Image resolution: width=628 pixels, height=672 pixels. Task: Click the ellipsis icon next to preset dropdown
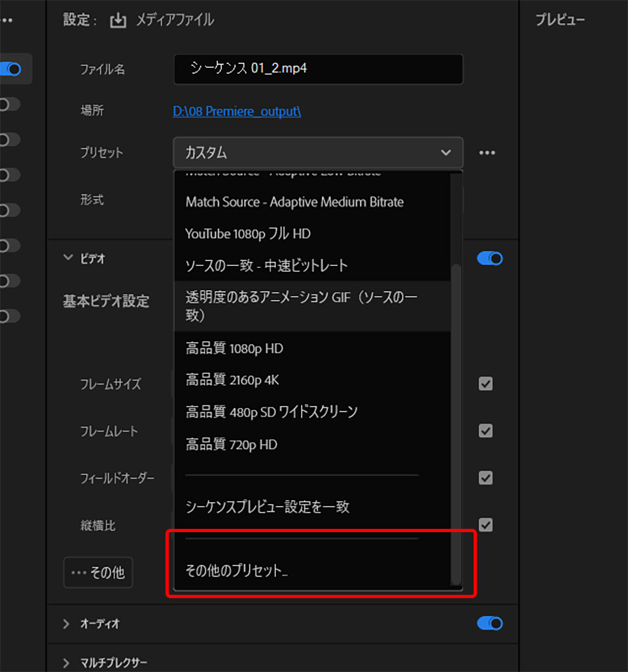click(487, 152)
